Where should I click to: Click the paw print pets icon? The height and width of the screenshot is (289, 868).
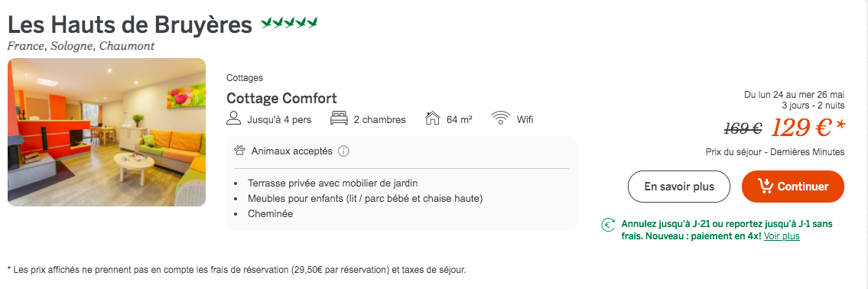click(x=239, y=151)
